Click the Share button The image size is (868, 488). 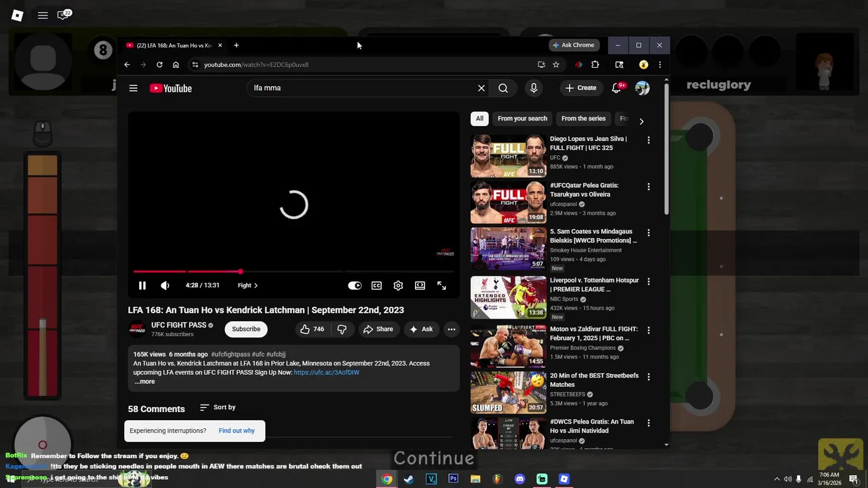pos(378,329)
